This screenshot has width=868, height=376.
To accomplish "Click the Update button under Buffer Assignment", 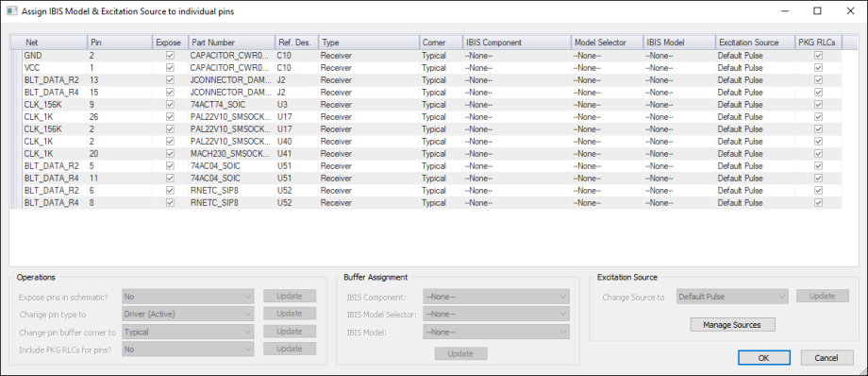I will coord(460,354).
